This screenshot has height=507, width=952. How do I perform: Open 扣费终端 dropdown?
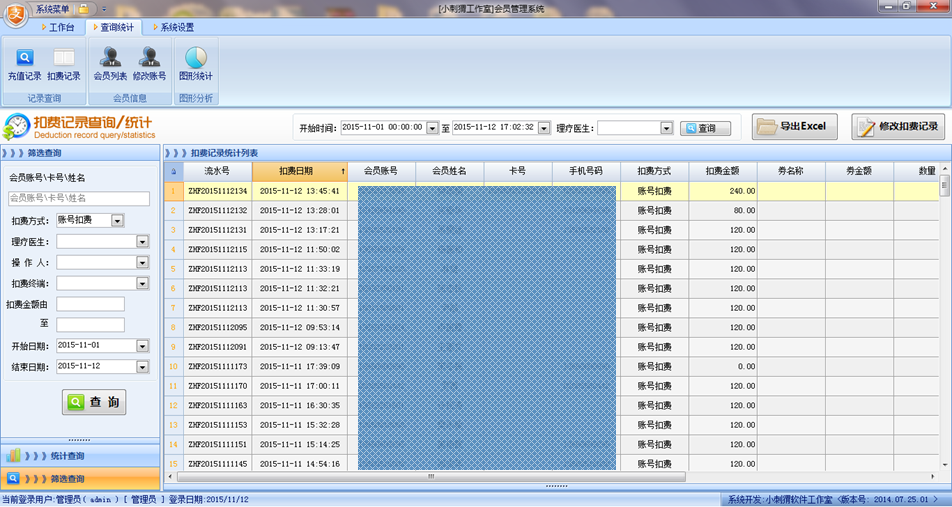coord(143,283)
